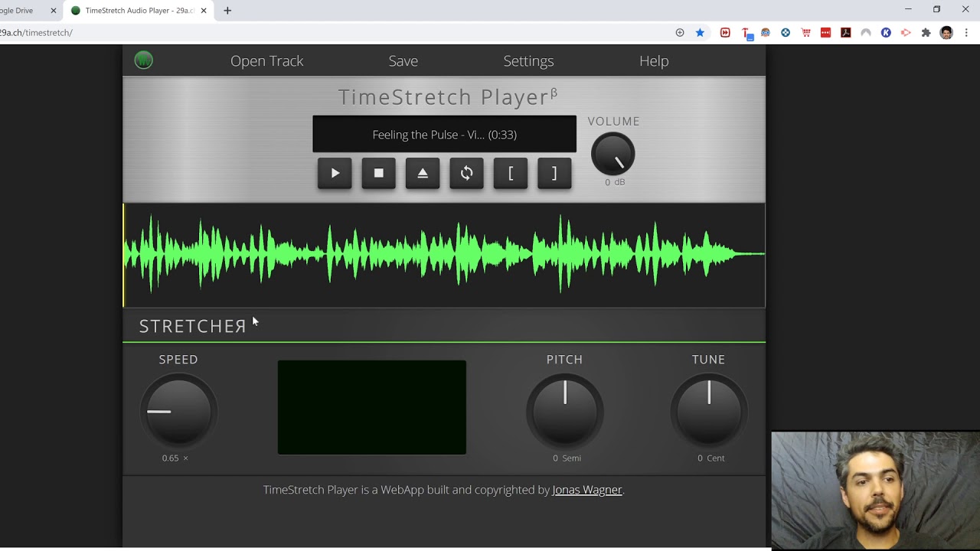Click the green waveform display

444,255
